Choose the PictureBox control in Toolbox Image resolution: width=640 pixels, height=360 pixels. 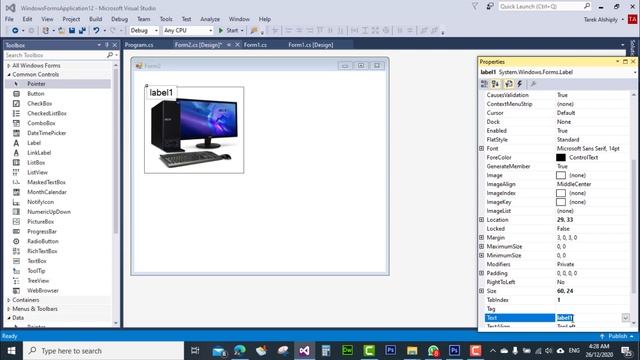[x=57, y=221]
